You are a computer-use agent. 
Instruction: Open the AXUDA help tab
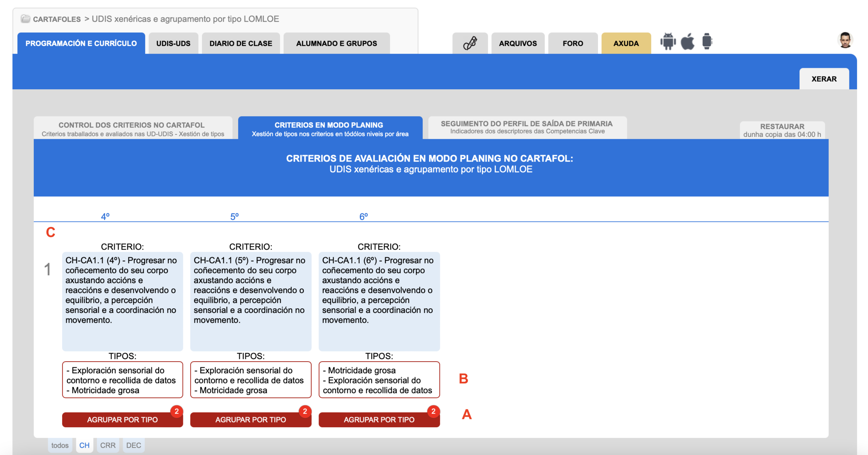coord(626,43)
